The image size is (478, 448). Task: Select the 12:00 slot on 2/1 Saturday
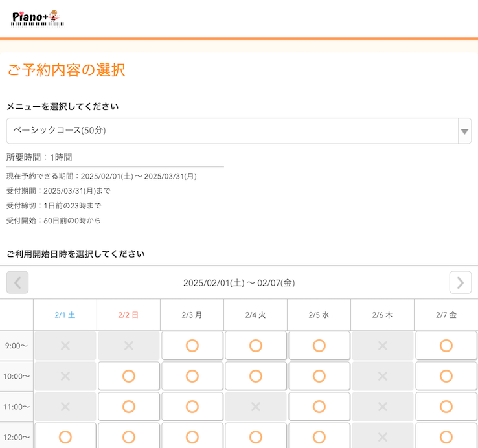(x=65, y=436)
